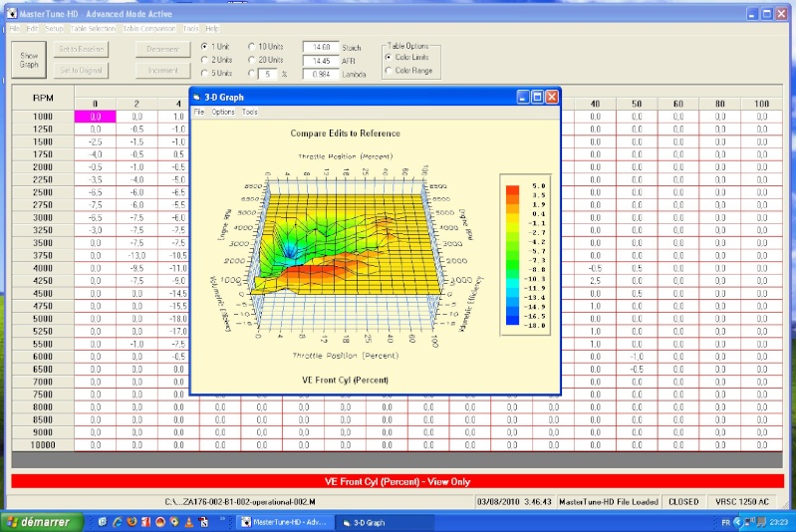
Task: Click the MasterTune-HD File Loaded status text
Action: [x=608, y=501]
